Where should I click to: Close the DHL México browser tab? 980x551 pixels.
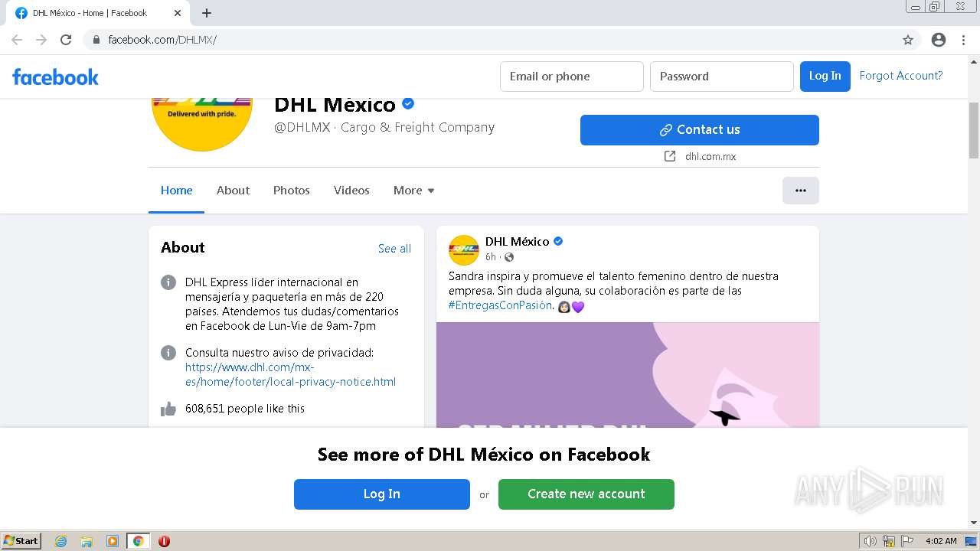point(178,13)
